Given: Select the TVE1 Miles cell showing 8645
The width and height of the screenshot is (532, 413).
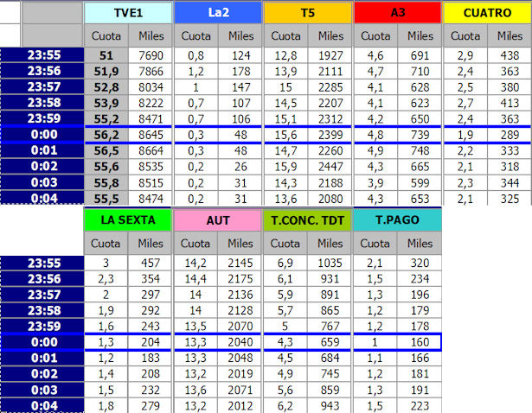Looking at the screenshot, I should [x=151, y=136].
